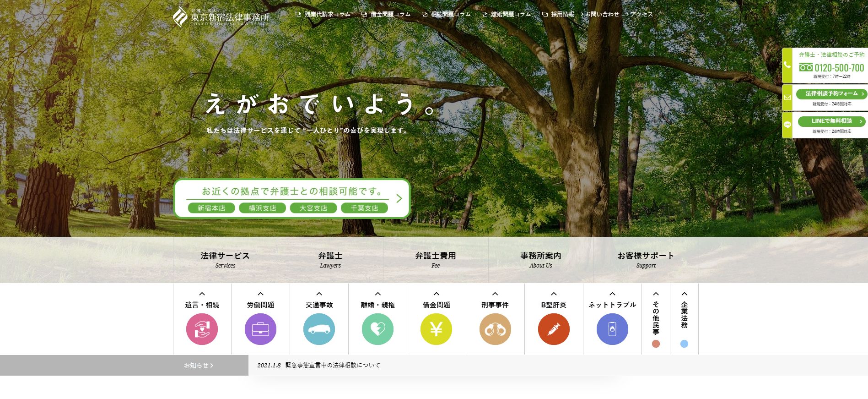The width and height of the screenshot is (868, 399).
Task: Click the LINE icon on the side panel
Action: tap(787, 125)
